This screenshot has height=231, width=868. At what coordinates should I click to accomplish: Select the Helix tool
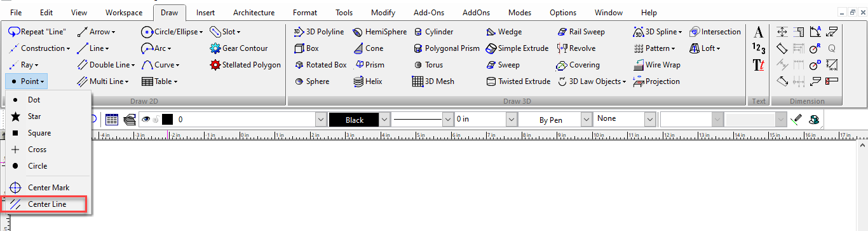368,81
